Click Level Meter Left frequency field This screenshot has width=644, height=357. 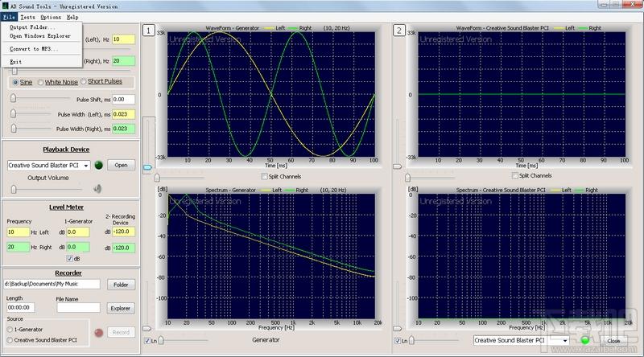[x=18, y=232]
